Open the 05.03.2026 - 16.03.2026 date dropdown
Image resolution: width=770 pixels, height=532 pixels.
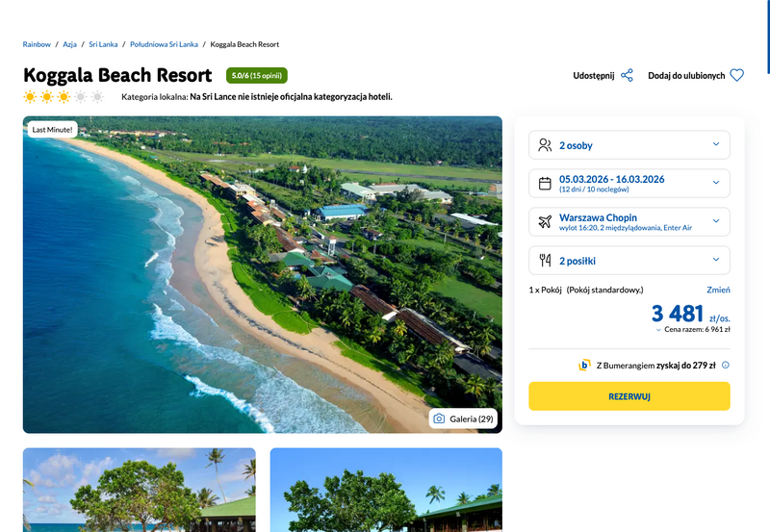629,184
